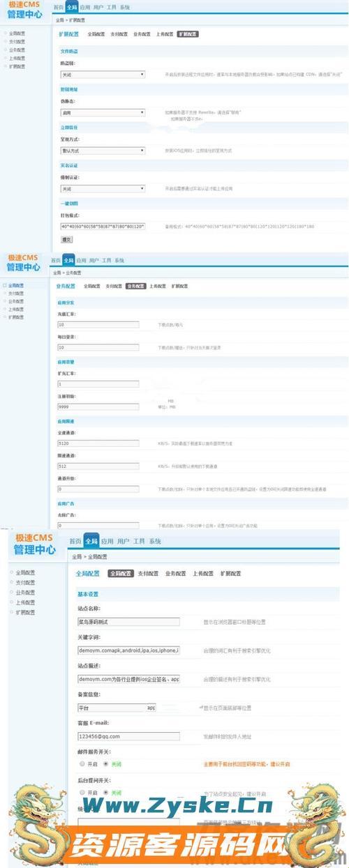Open sidebar 支付配置 link on 扩展配置 page

point(17,42)
